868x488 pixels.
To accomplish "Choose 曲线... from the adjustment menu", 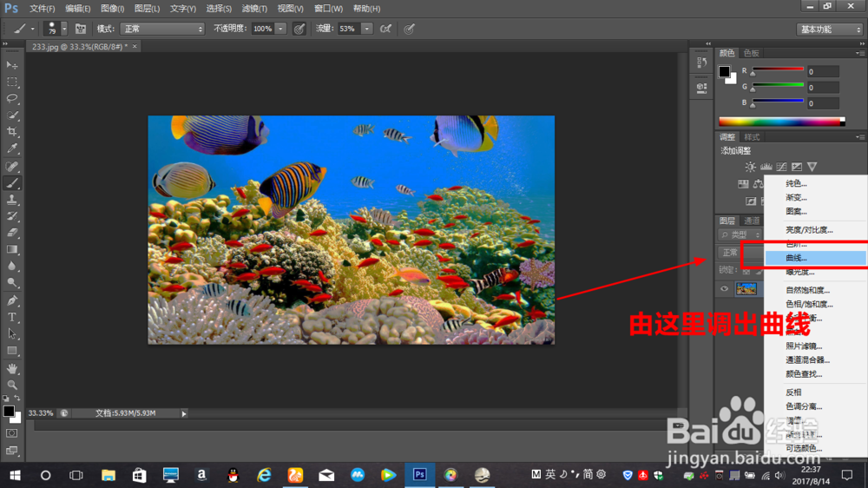I will (815, 258).
